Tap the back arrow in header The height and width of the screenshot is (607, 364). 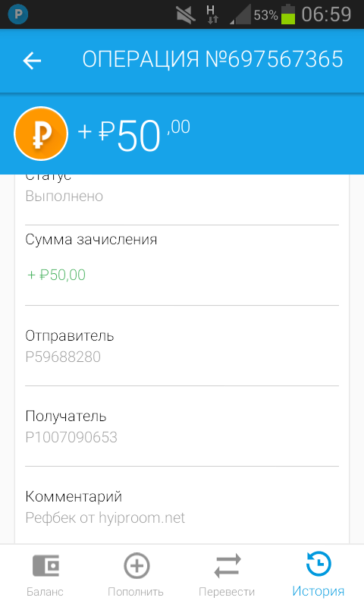pos(32,61)
